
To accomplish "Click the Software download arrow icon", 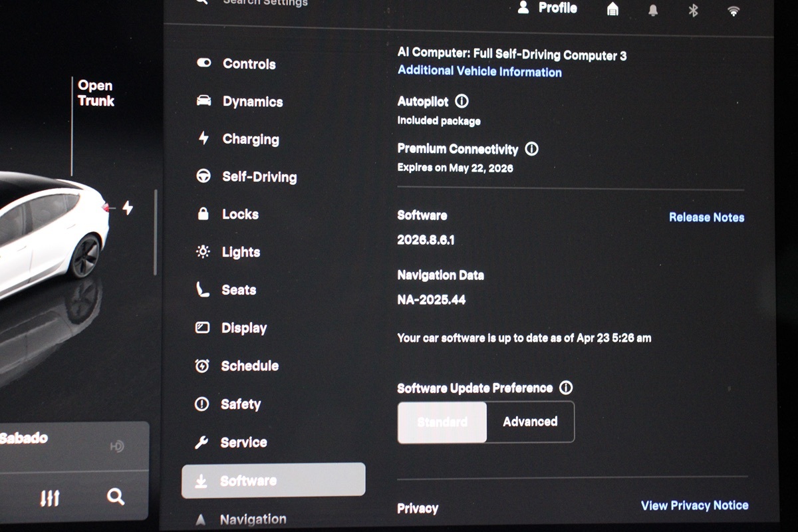I will tap(201, 481).
